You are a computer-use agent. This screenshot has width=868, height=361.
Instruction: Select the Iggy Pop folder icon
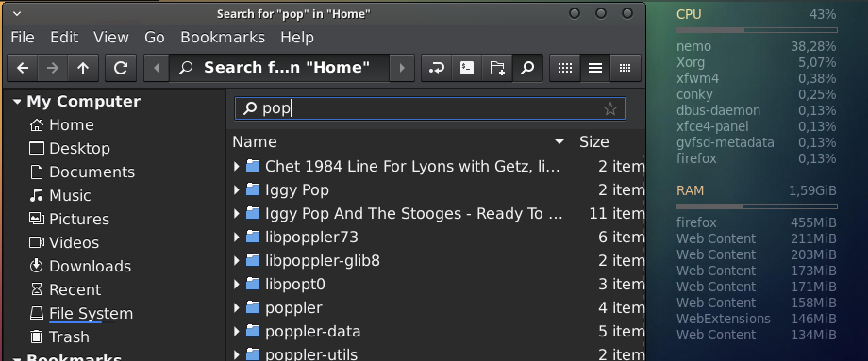click(x=253, y=189)
